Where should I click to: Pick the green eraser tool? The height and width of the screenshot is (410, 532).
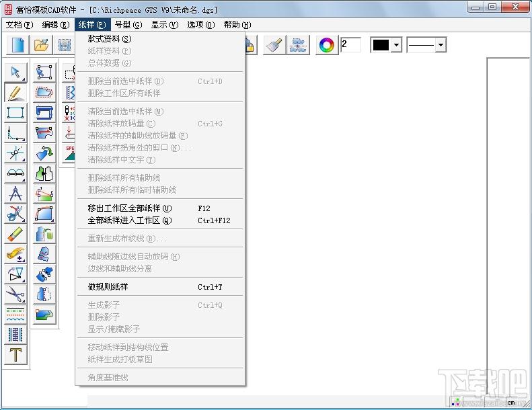[x=15, y=234]
